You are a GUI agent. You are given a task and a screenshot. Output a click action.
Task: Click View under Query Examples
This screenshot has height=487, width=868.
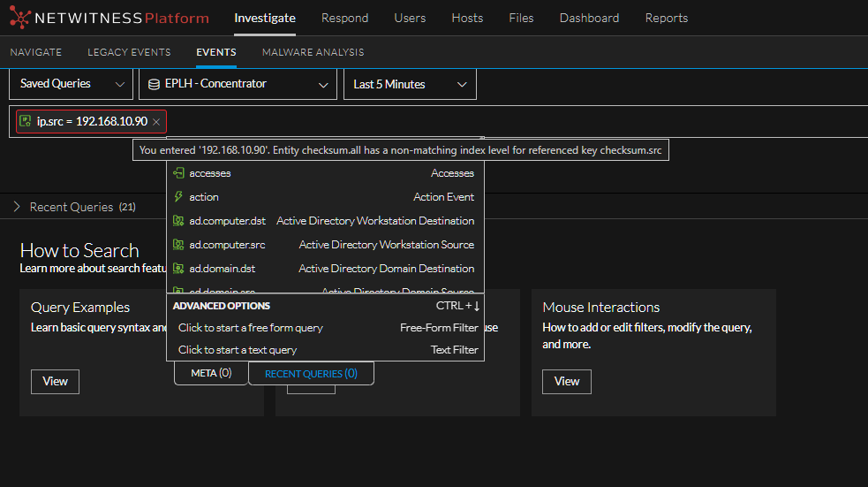click(x=55, y=381)
